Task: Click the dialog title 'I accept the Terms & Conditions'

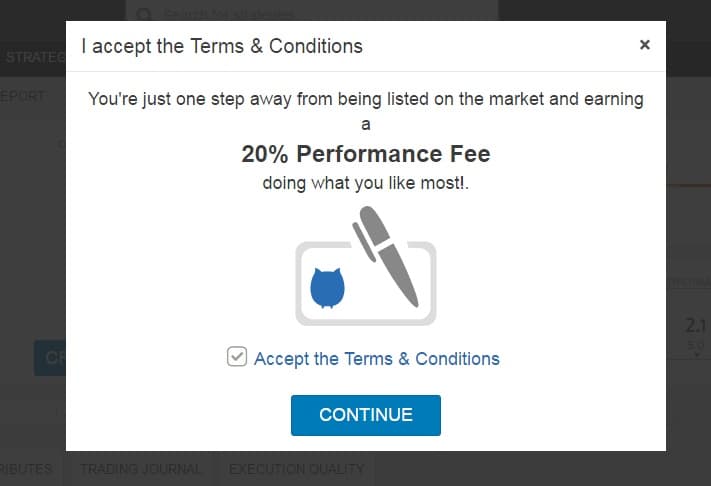Action: click(x=222, y=46)
